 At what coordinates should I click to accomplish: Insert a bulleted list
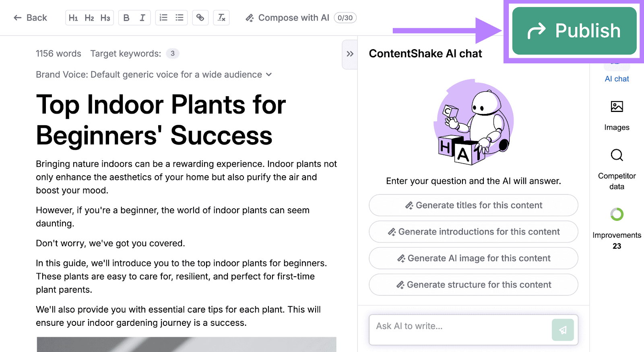coord(180,18)
